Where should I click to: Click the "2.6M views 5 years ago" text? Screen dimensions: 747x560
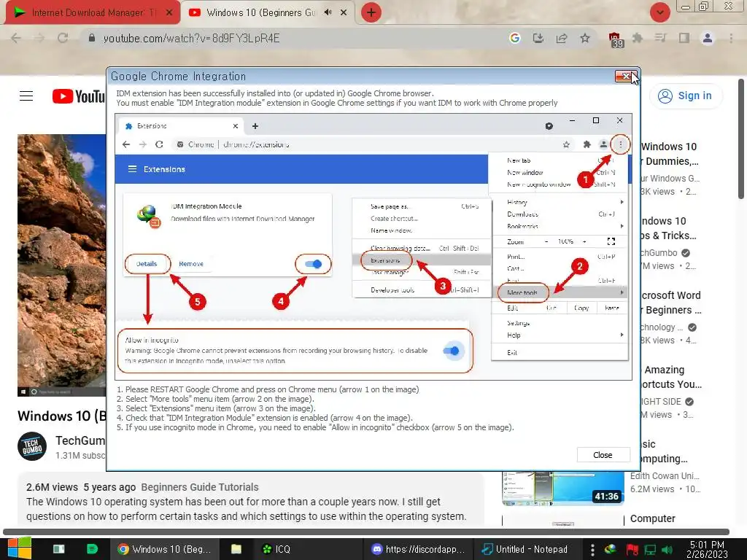point(81,487)
